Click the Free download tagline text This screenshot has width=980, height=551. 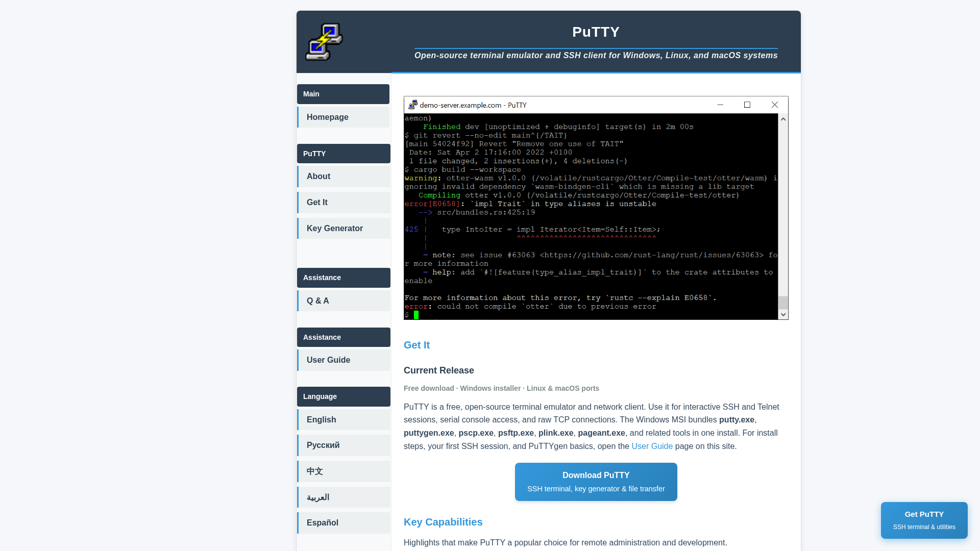[501, 389]
